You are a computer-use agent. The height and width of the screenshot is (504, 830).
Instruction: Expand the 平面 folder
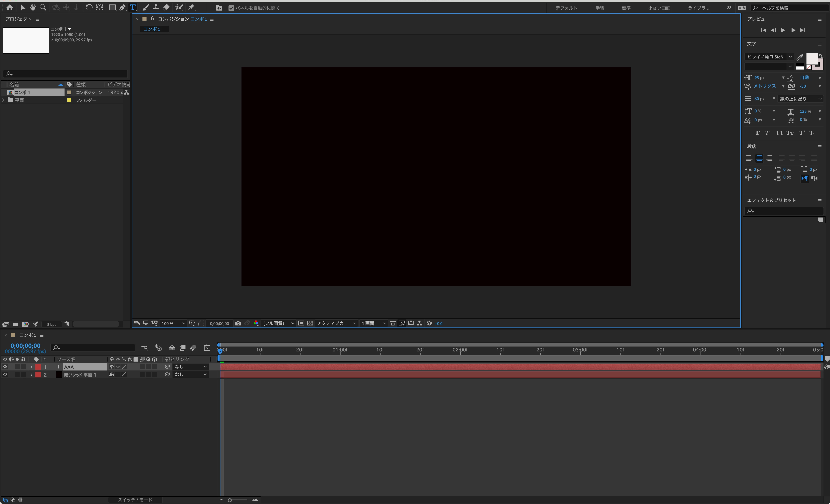coord(3,100)
